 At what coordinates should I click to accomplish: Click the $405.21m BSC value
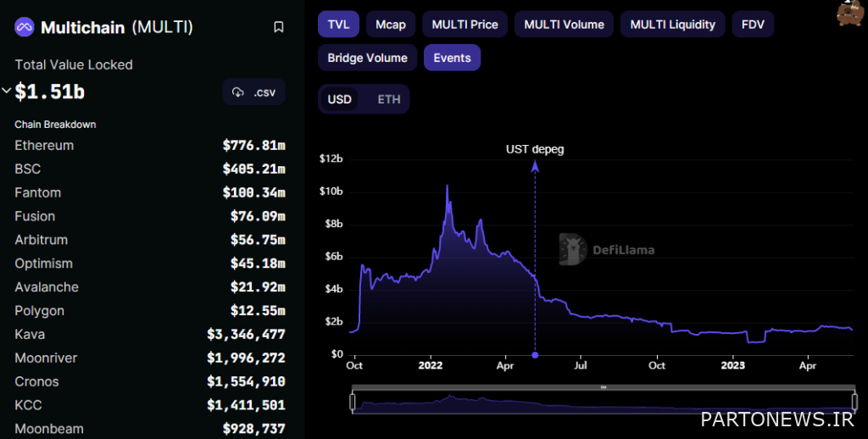point(254,169)
